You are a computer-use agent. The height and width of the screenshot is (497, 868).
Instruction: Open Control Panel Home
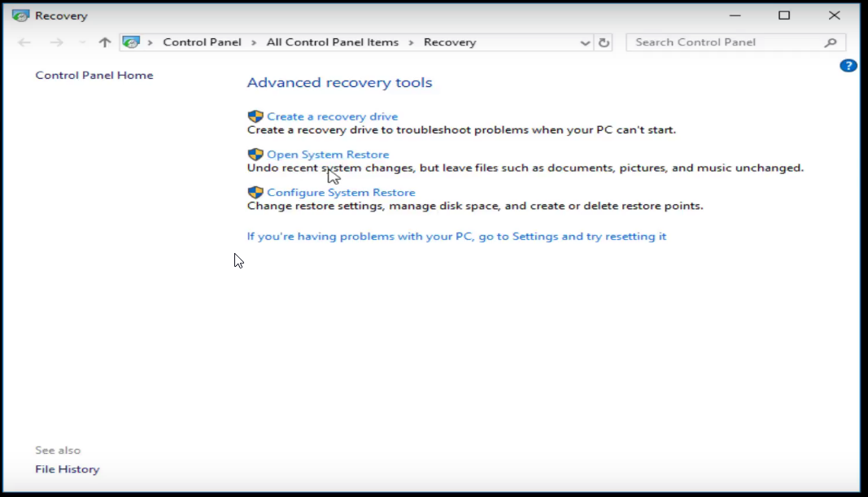click(94, 76)
